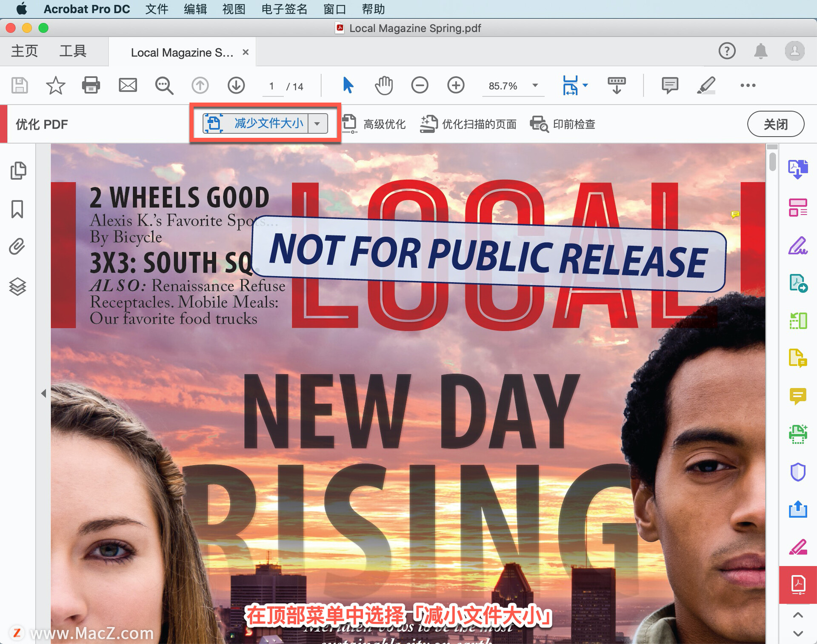The image size is (817, 644).
Task: Go to next page arrow
Action: point(236,86)
